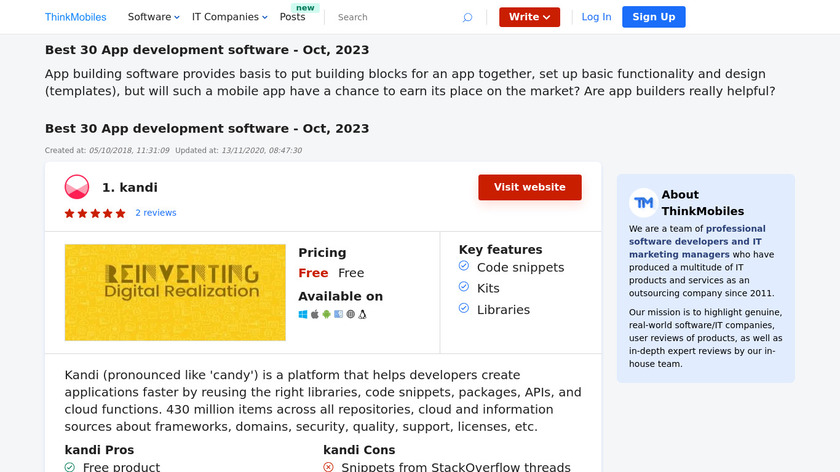Screen dimensions: 840x472
Task: Click the Libraries feature check icon
Action: 464,308
